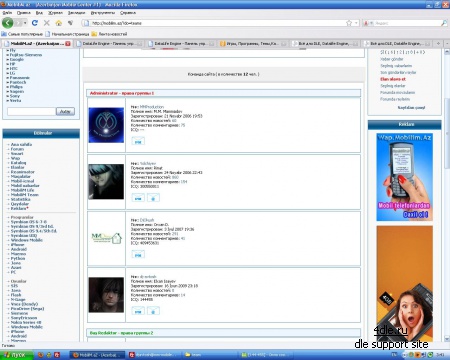Click the Пуск Start button
This screenshot has height=360, width=450.
[x=17, y=355]
